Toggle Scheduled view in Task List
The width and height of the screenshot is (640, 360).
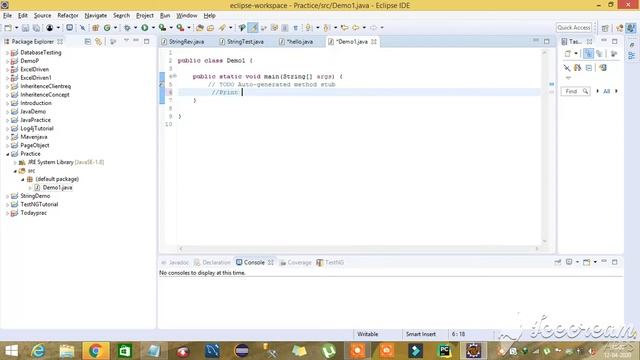pyautogui.click(x=599, y=53)
